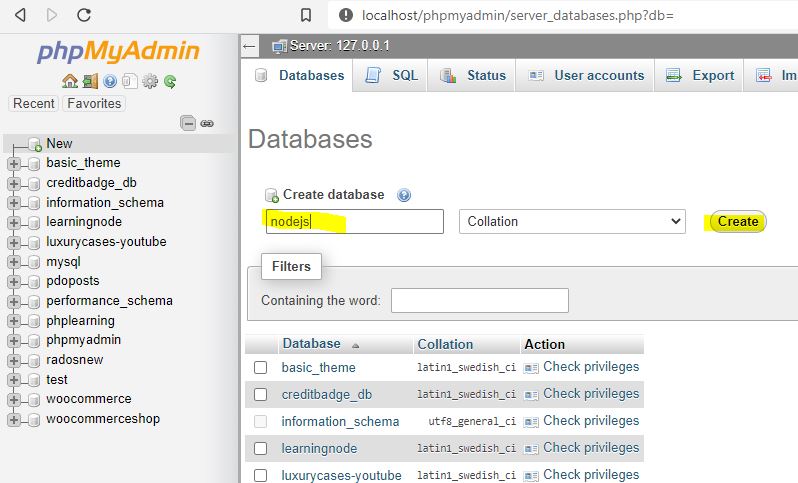The height and width of the screenshot is (483, 798).
Task: Open phpMyAdmin documentation help icon
Action: (110, 81)
